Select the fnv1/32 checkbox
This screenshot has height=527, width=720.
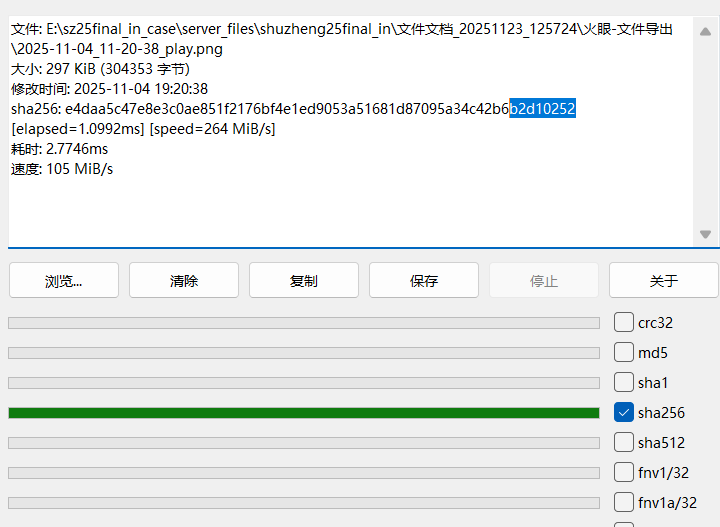coord(624,472)
